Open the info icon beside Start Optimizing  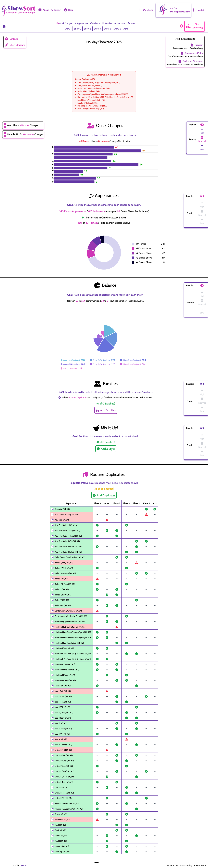tap(181, 26)
